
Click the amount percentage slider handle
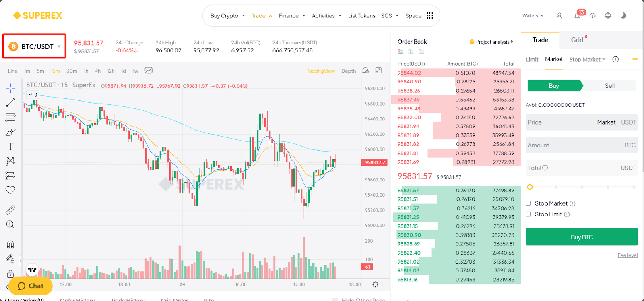click(530, 187)
